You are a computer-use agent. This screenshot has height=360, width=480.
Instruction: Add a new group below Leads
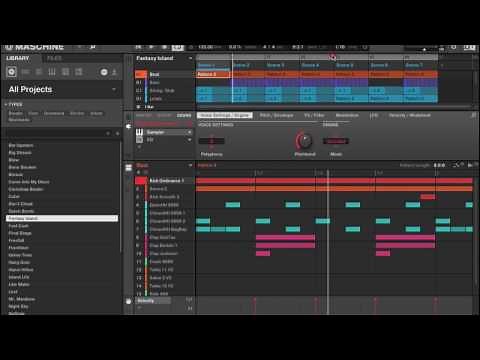click(138, 107)
